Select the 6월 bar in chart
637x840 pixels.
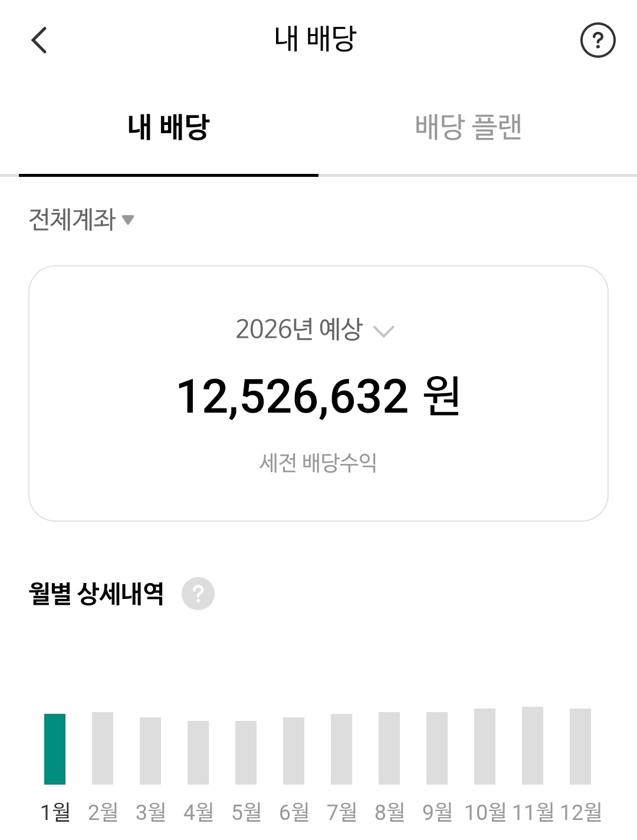294,750
